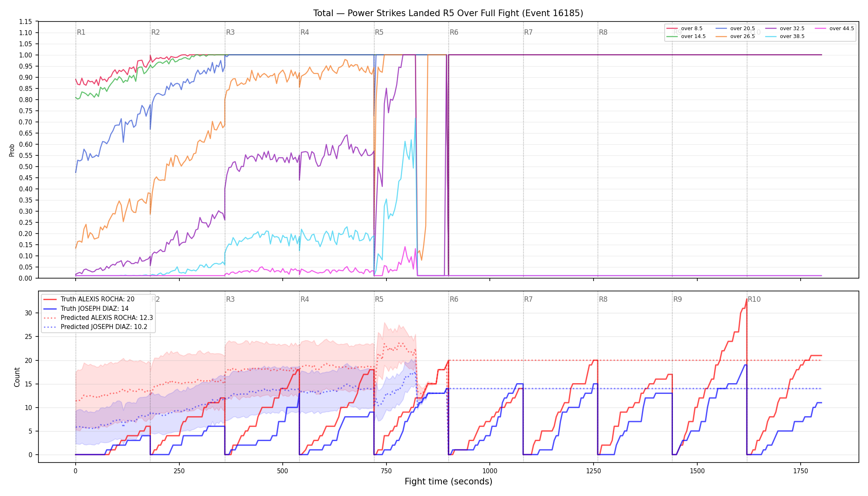Screen dimensions: 868x496
Task: Click the 1000 tick on fight time axis
Action: [490, 471]
